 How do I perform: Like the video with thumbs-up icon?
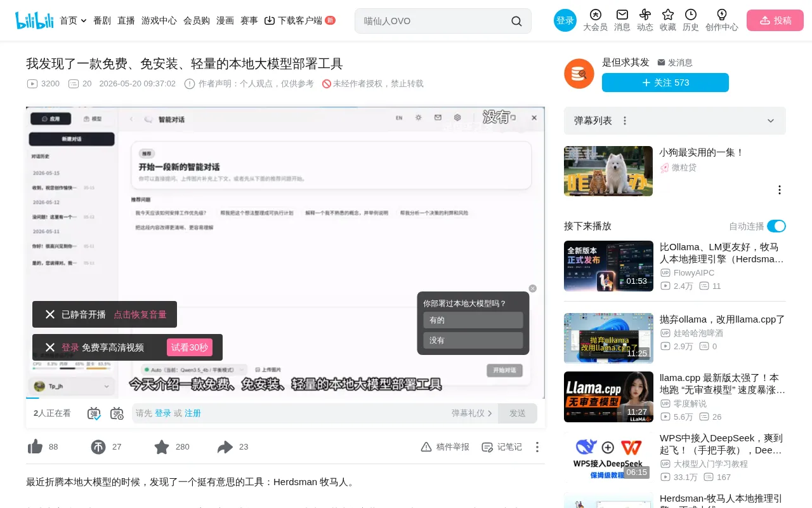[x=36, y=447]
